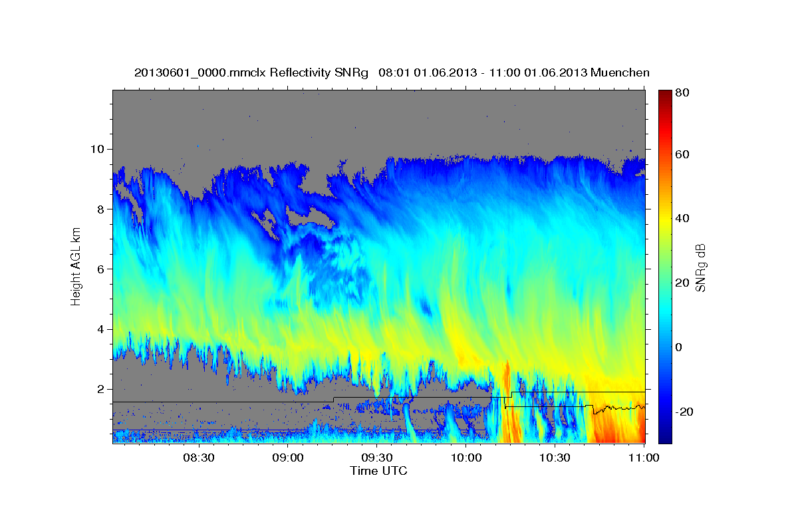Click the 'Time UTC' x-axis label
This screenshot has width=798, height=532.
point(378,471)
